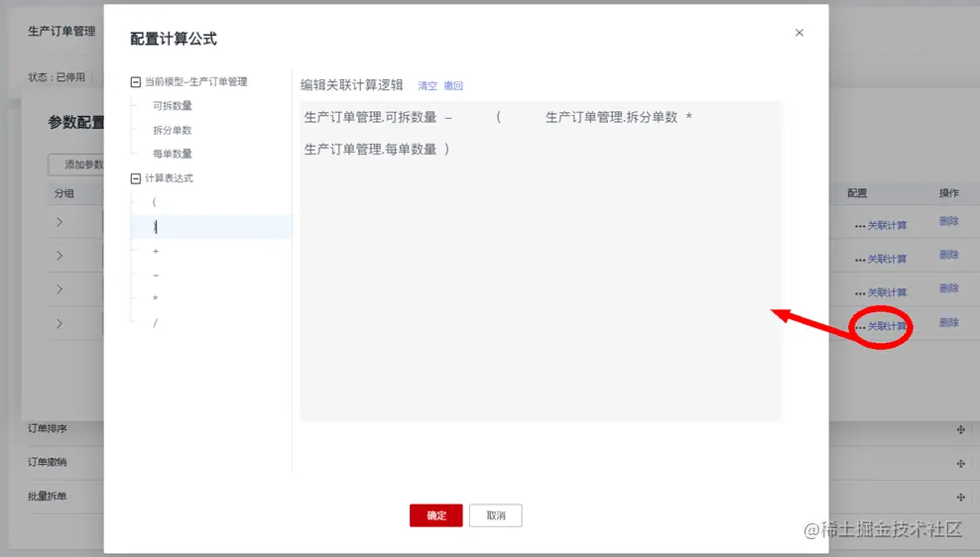Select the 批量拆单 item in the background
The width and height of the screenshot is (980, 557).
[x=47, y=497]
